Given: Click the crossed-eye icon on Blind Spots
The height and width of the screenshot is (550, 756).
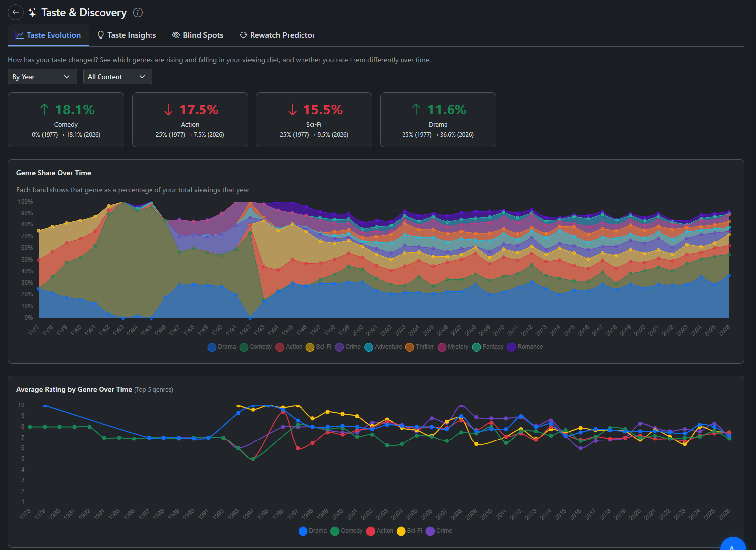Looking at the screenshot, I should point(176,35).
